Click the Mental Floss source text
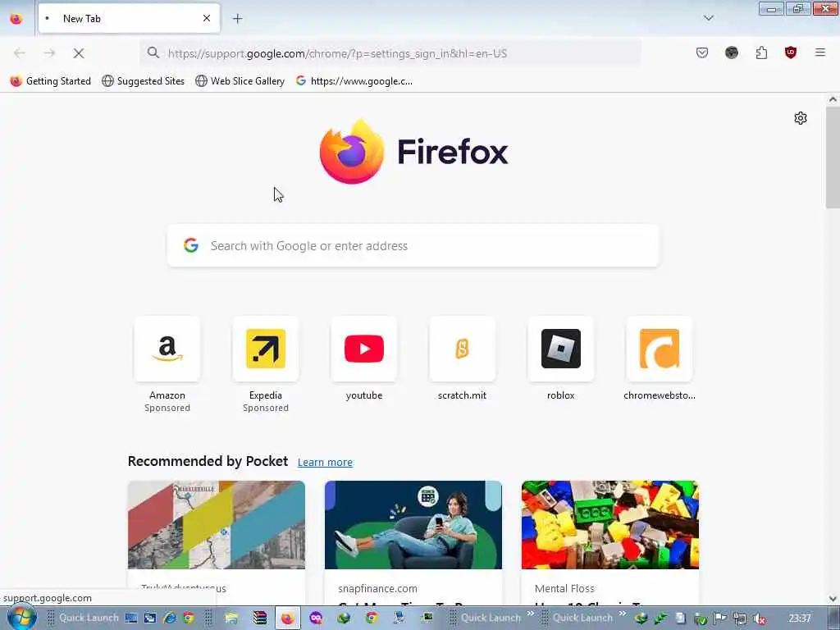Viewport: 840px width, 630px height. click(564, 589)
